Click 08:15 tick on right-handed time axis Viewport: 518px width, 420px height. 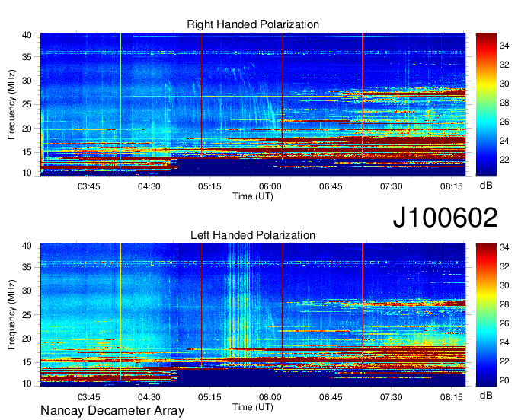[x=452, y=186]
